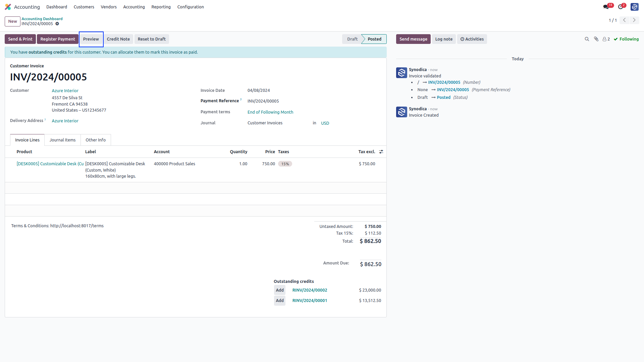Screen dimensions: 644x362
Task: Open the Vendors menu
Action: tap(109, 7)
